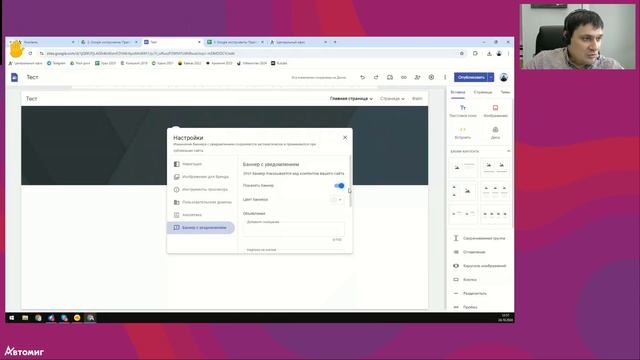The image size is (640, 360).
Task: Open the dropdown arrow beside Опубликовать
Action: (491, 77)
